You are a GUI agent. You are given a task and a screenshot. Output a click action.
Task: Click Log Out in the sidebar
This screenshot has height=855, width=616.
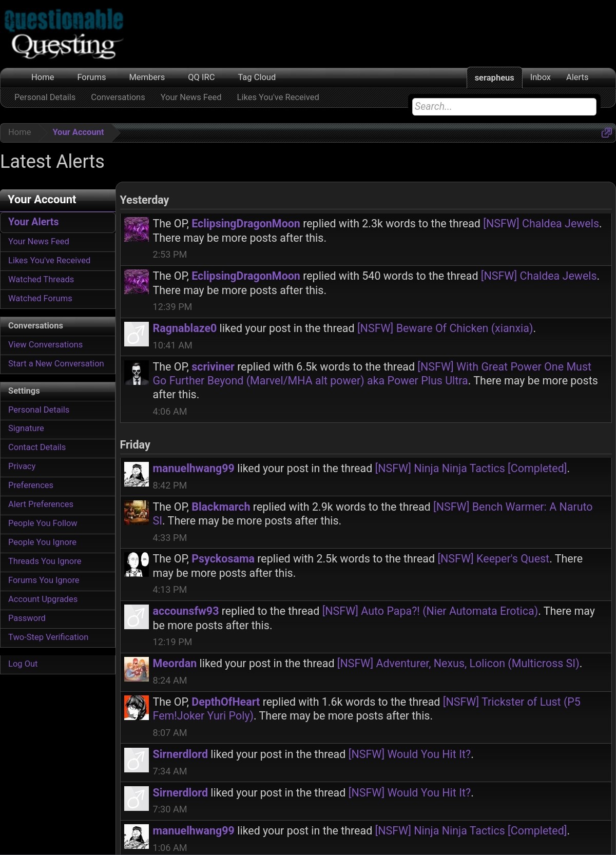(23, 664)
